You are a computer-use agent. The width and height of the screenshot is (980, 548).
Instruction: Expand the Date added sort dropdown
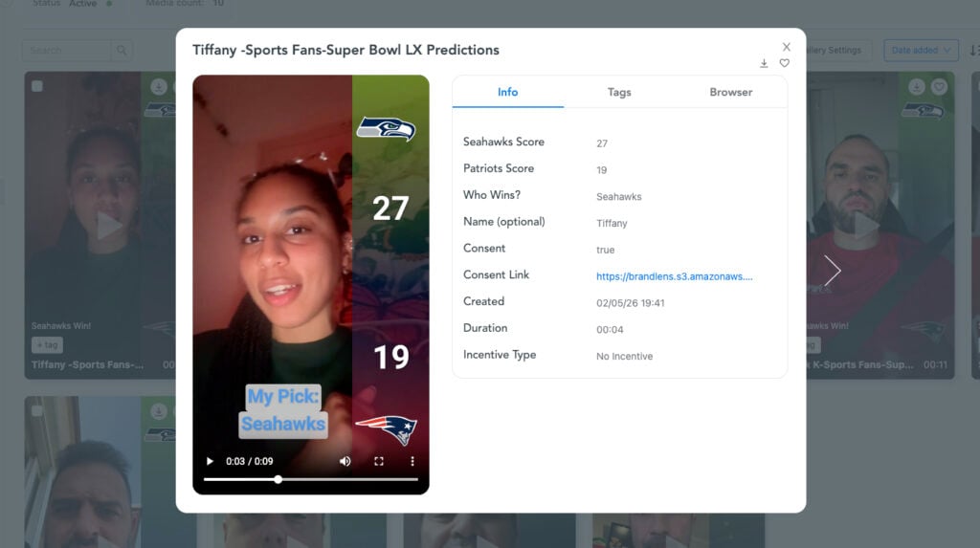(x=921, y=51)
